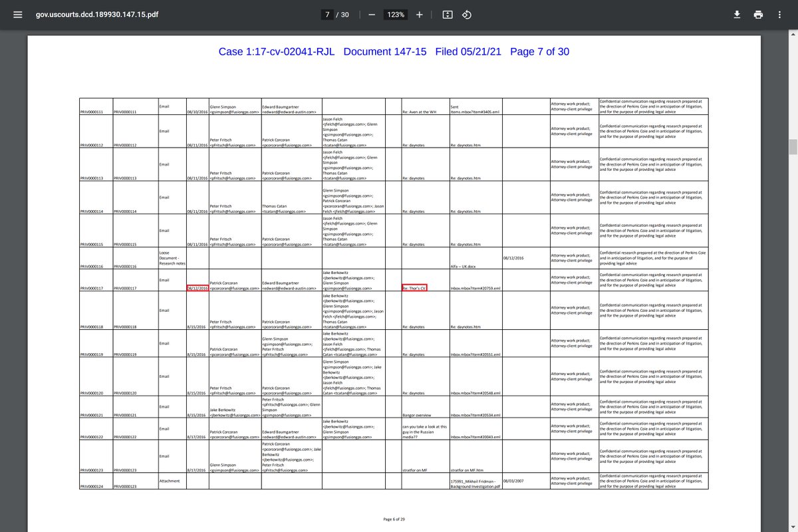Zoom out using the minus button
This screenshot has width=798, height=532.
(371, 15)
